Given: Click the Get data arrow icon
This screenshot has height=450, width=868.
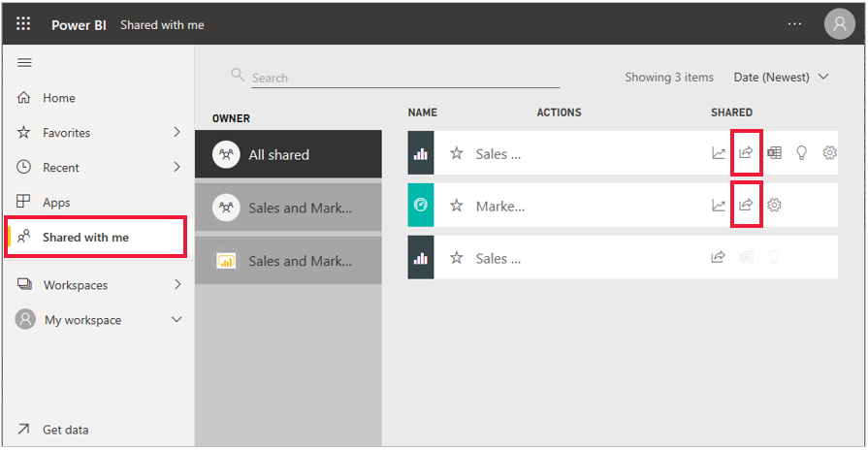Looking at the screenshot, I should 24,429.
